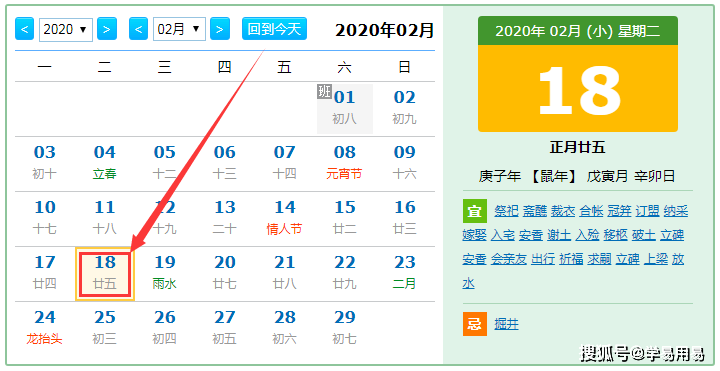720x371 pixels.
Task: Select date 10 十七
Action: pos(45,218)
